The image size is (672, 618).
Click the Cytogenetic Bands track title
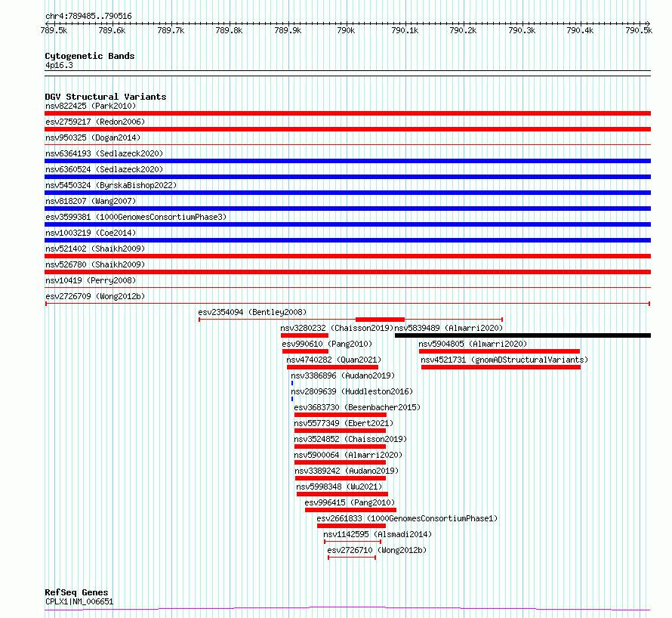point(90,56)
